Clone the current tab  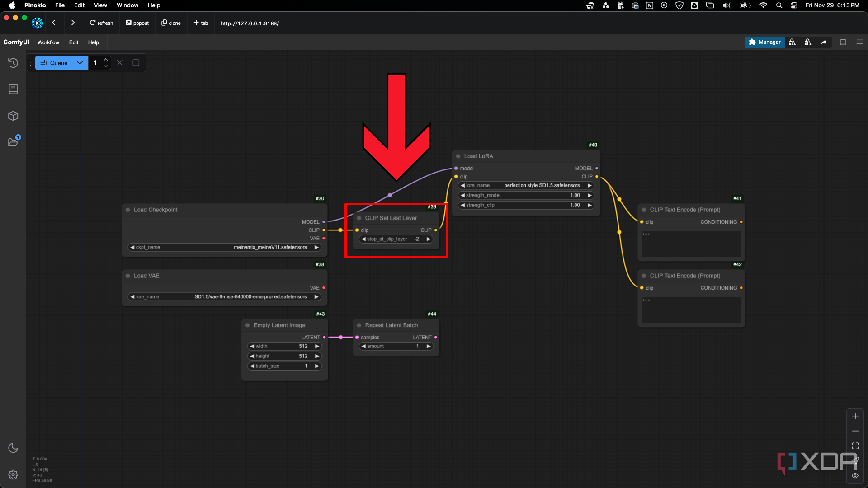pyautogui.click(x=171, y=23)
